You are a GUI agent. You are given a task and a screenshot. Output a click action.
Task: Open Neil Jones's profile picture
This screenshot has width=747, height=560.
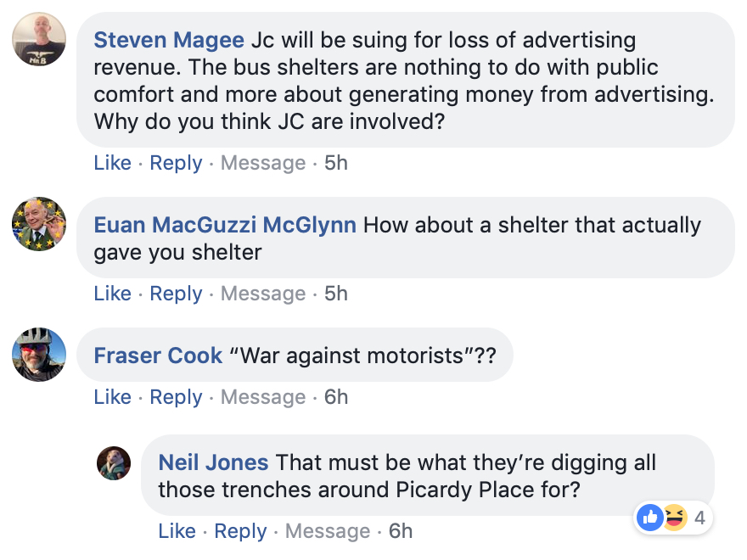pyautogui.click(x=114, y=462)
